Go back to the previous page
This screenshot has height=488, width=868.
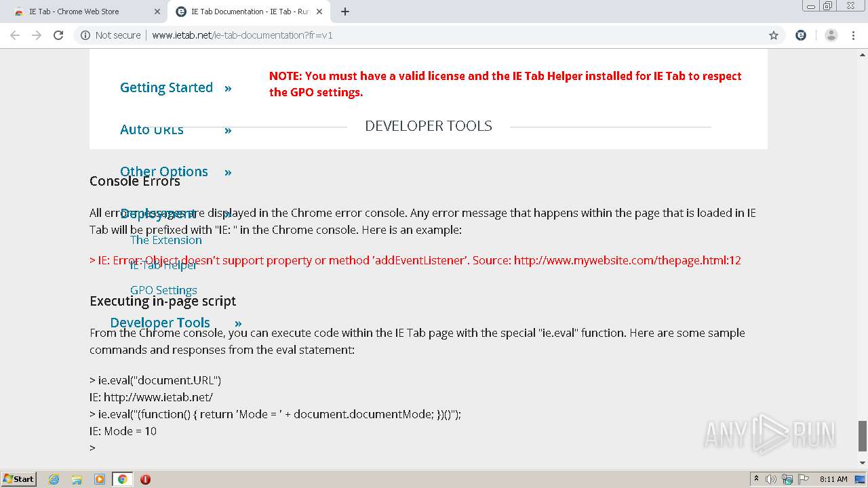pyautogui.click(x=15, y=35)
